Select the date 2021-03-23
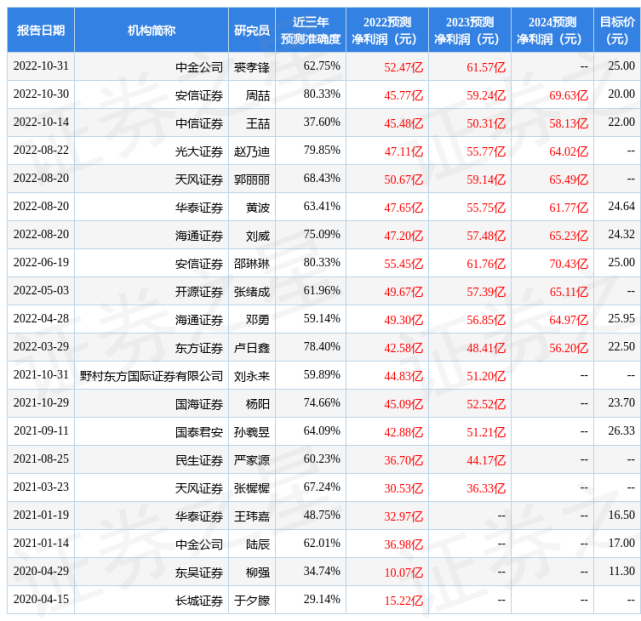This screenshot has width=641, height=621. point(41,487)
